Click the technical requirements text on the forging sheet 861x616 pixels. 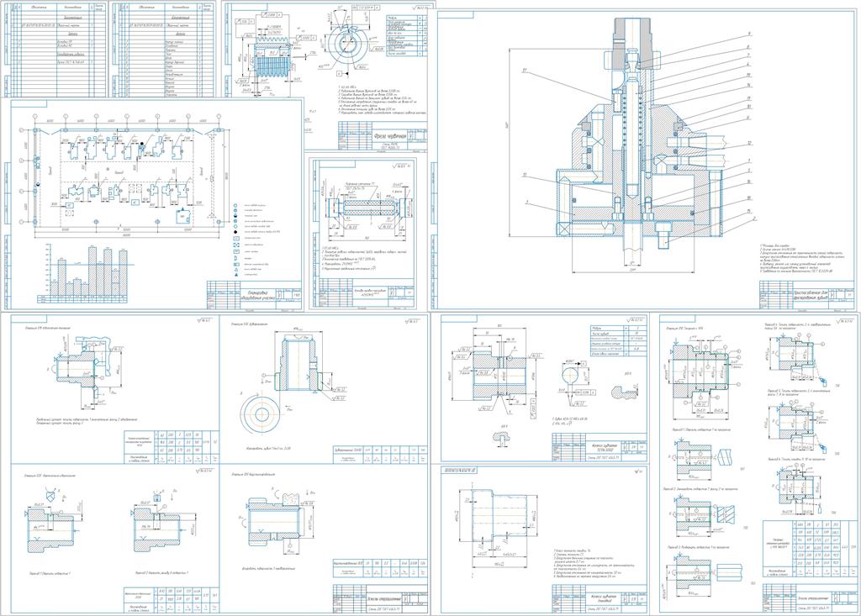tap(594, 561)
